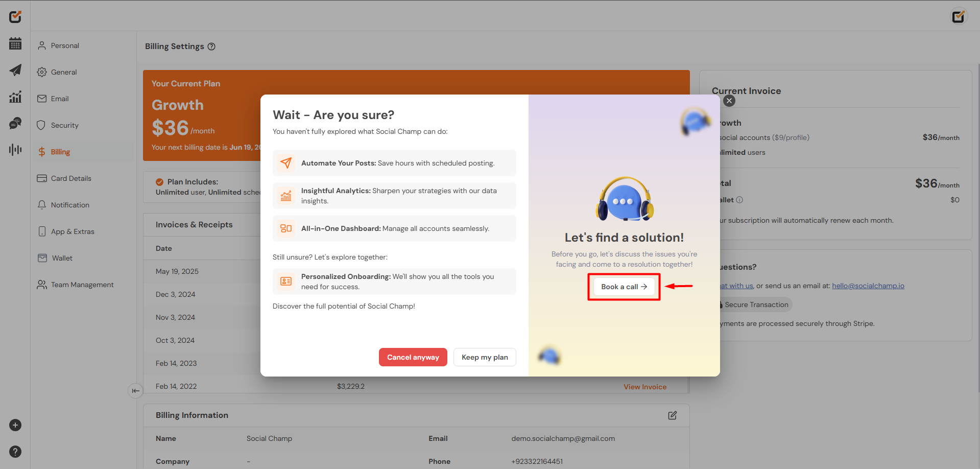980x469 pixels.
Task: Open App & Extras
Action: coord(83,231)
